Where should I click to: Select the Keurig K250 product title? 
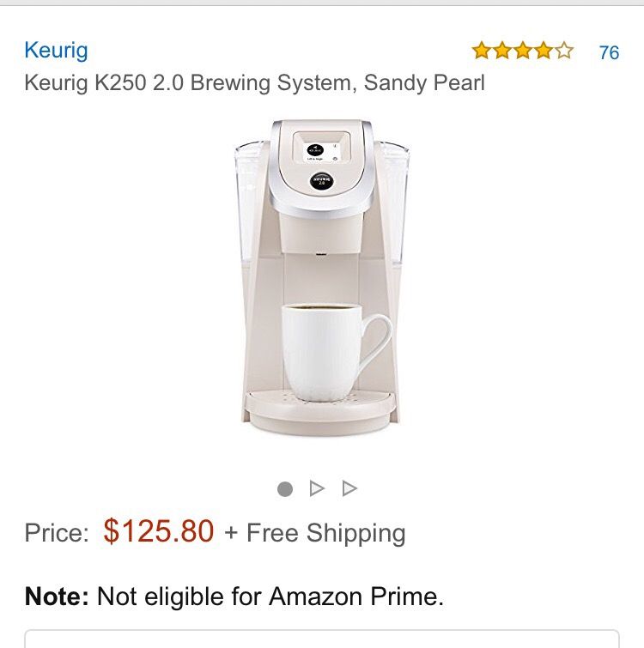(255, 82)
